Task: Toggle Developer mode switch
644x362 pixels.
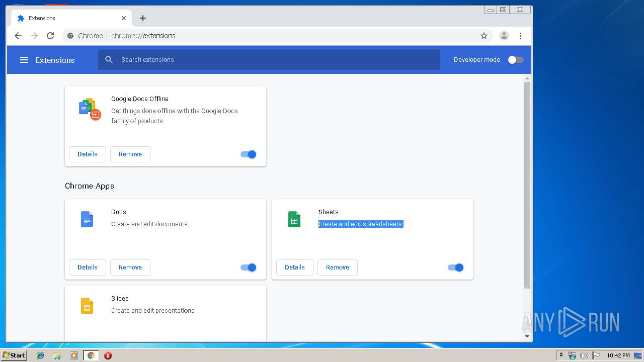Action: [515, 60]
